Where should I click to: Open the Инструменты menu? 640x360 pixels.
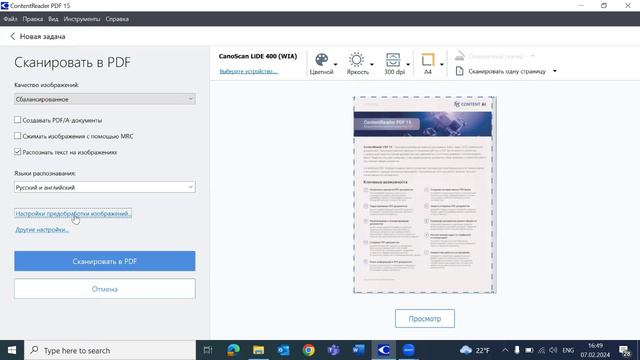tap(82, 19)
